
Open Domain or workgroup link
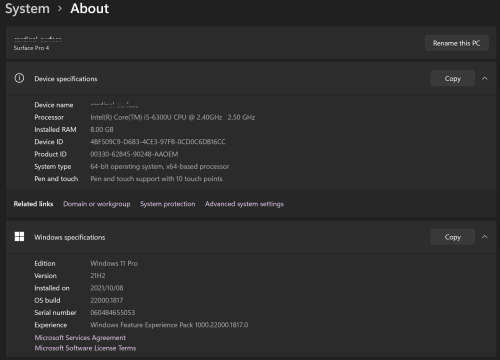(97, 204)
